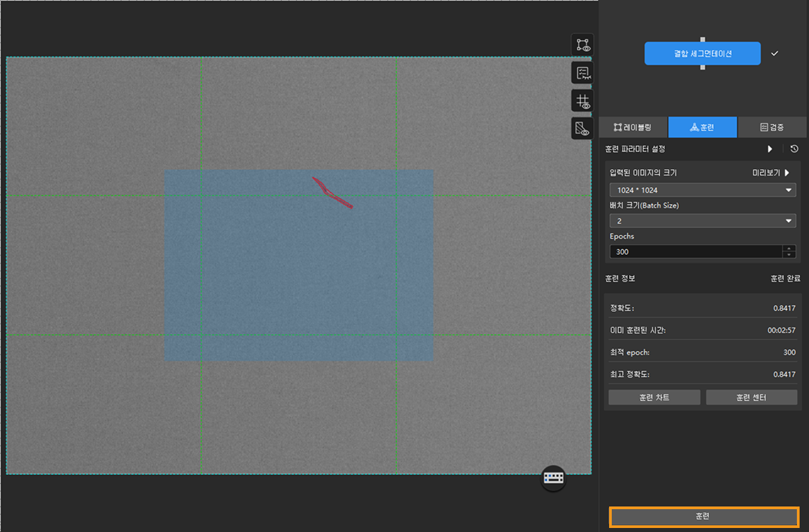Click the 입력된 이미지의 크기 label

coord(643,173)
